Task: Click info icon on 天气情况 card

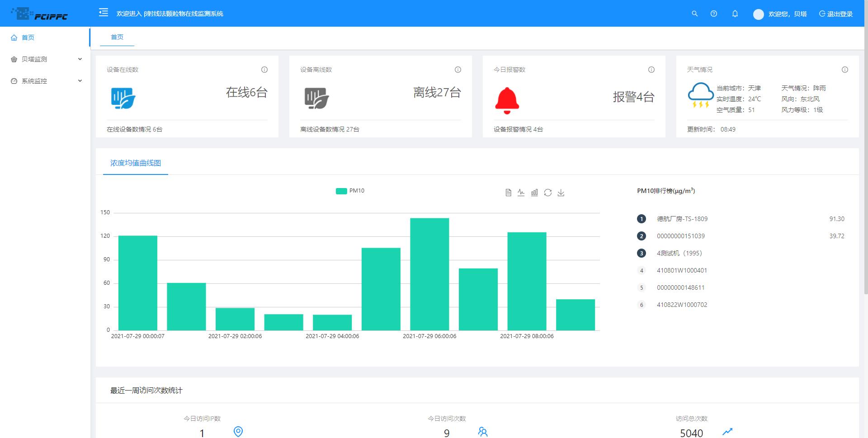Action: point(845,70)
